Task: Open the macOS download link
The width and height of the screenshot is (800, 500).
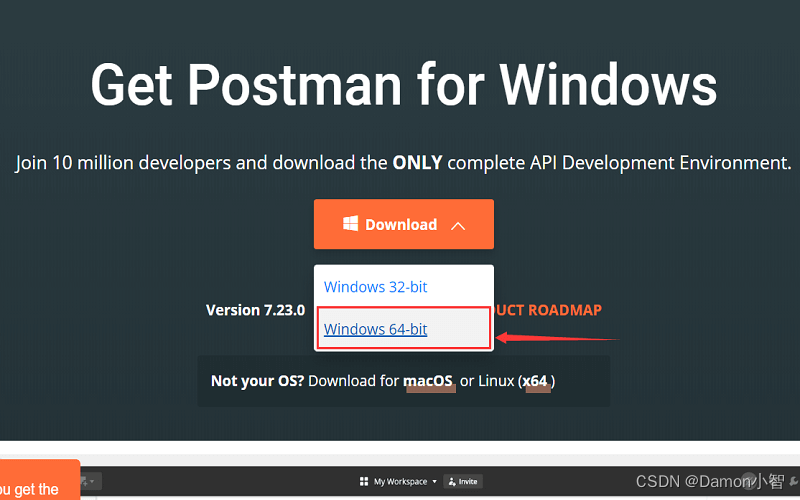Action: tap(428, 381)
